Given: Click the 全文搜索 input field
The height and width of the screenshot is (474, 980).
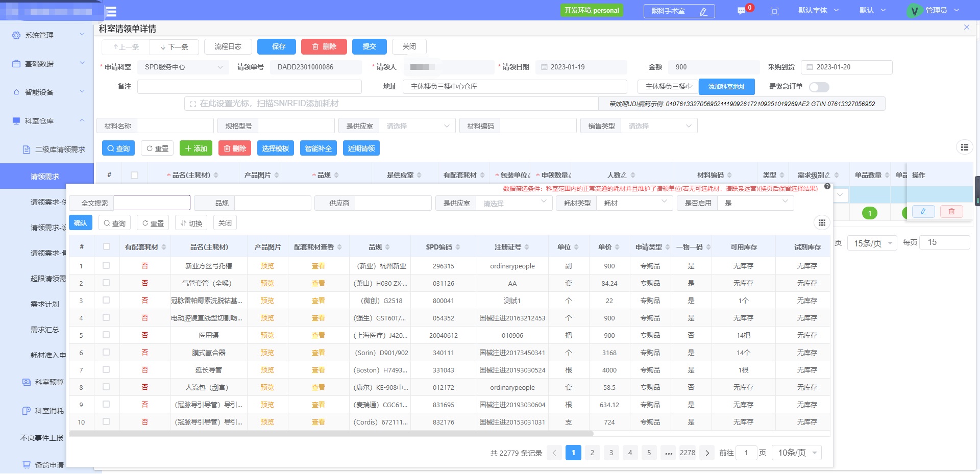Looking at the screenshot, I should coord(152,203).
